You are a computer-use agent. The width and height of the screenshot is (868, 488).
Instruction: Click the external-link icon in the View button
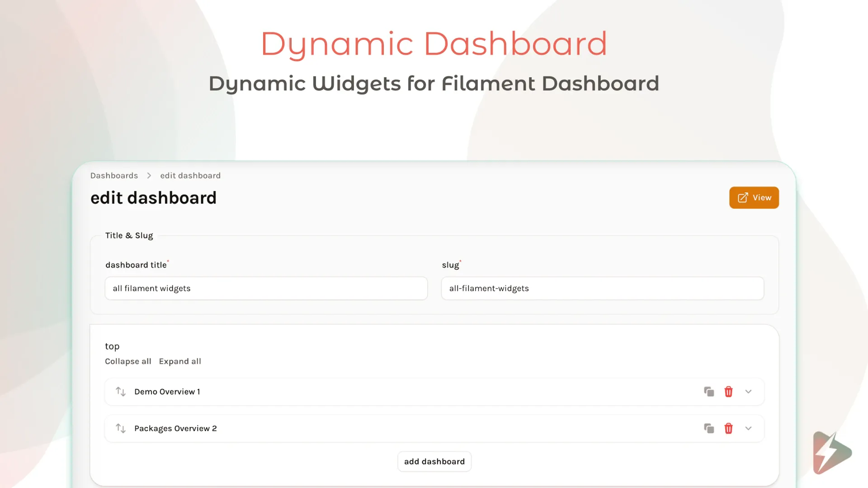742,197
